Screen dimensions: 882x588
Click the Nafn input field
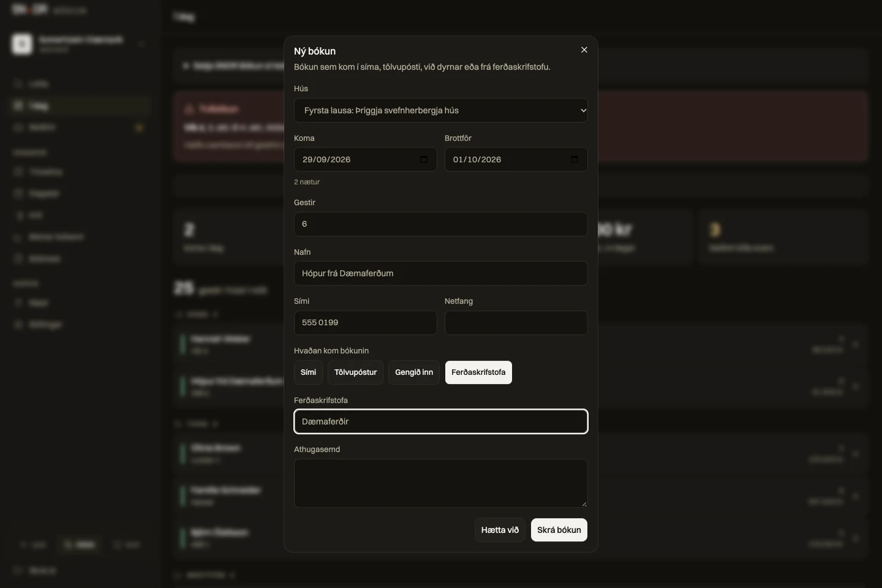pyautogui.click(x=441, y=273)
